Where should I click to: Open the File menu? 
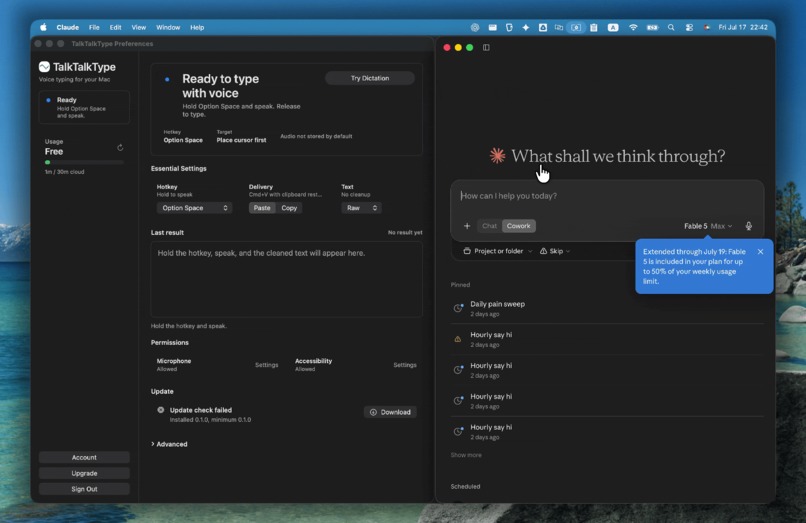(x=94, y=27)
